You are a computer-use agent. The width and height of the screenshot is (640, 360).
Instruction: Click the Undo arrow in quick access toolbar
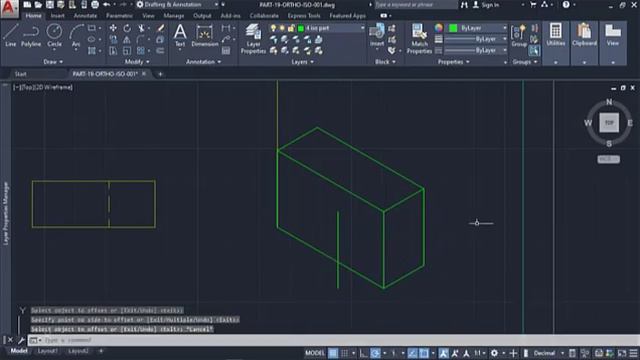pyautogui.click(x=107, y=5)
